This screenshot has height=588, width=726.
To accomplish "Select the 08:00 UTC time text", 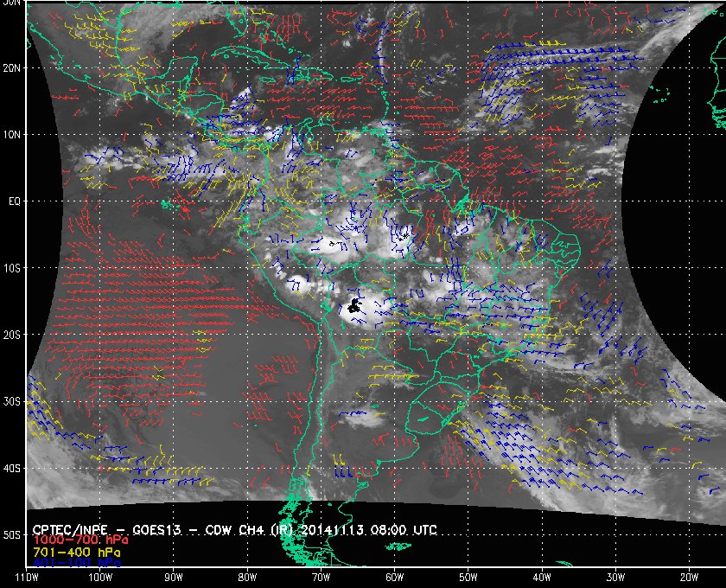I will tap(404, 530).
